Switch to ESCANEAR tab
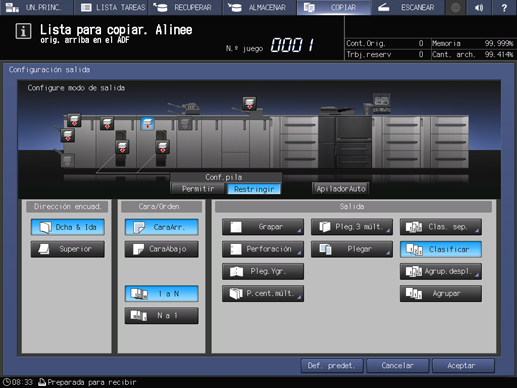The height and width of the screenshot is (388, 517). 408,7
